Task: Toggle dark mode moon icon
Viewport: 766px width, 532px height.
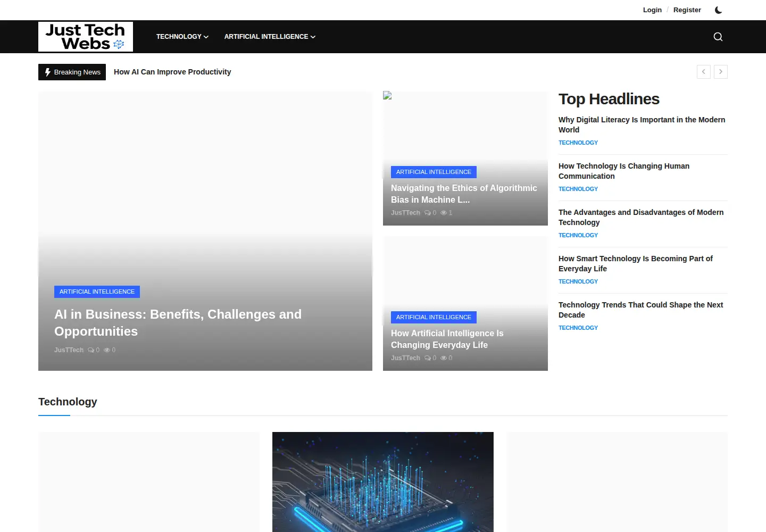Action: (718, 10)
